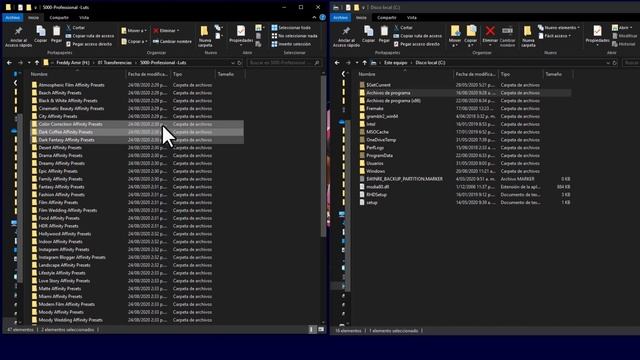
Task: Click Copiar icon in left window ribbon
Action: [40, 34]
